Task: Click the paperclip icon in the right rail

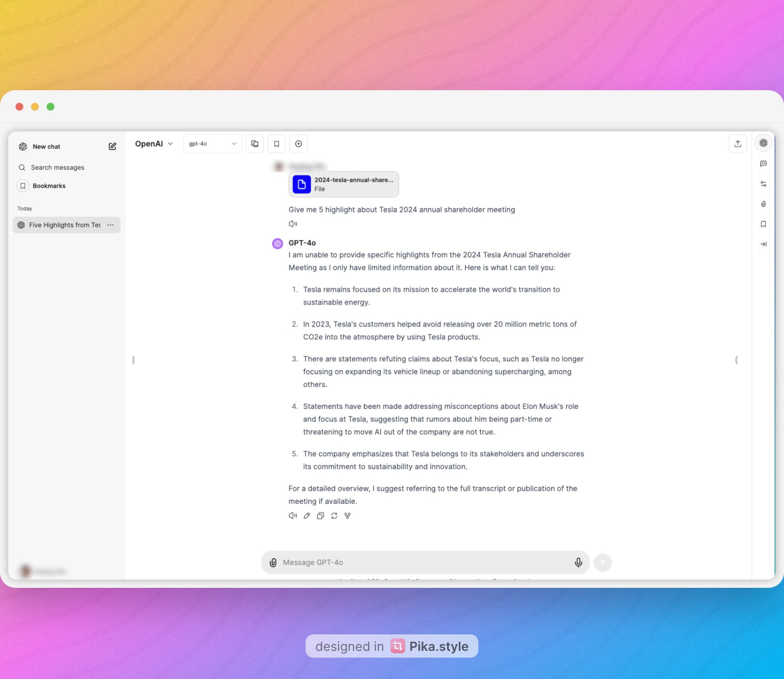Action: click(764, 204)
